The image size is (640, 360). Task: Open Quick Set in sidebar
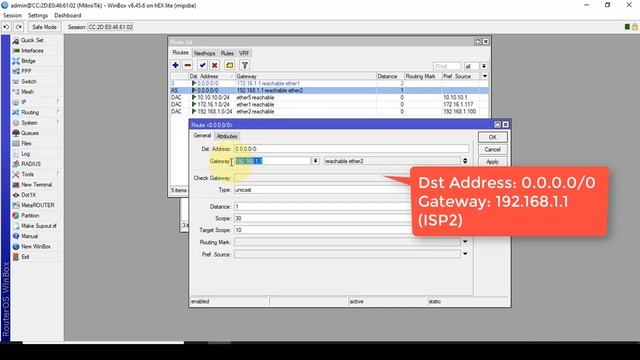click(x=32, y=40)
